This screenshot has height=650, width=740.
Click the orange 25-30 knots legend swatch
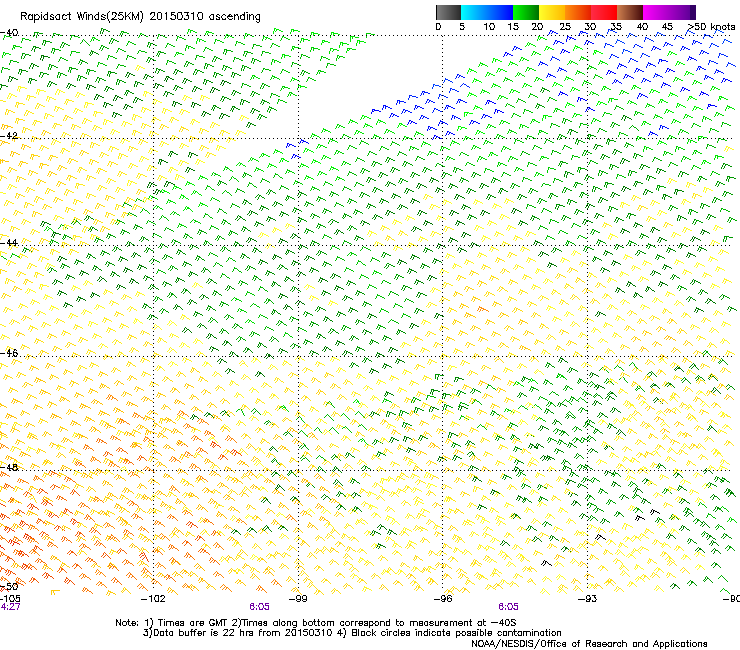point(578,12)
